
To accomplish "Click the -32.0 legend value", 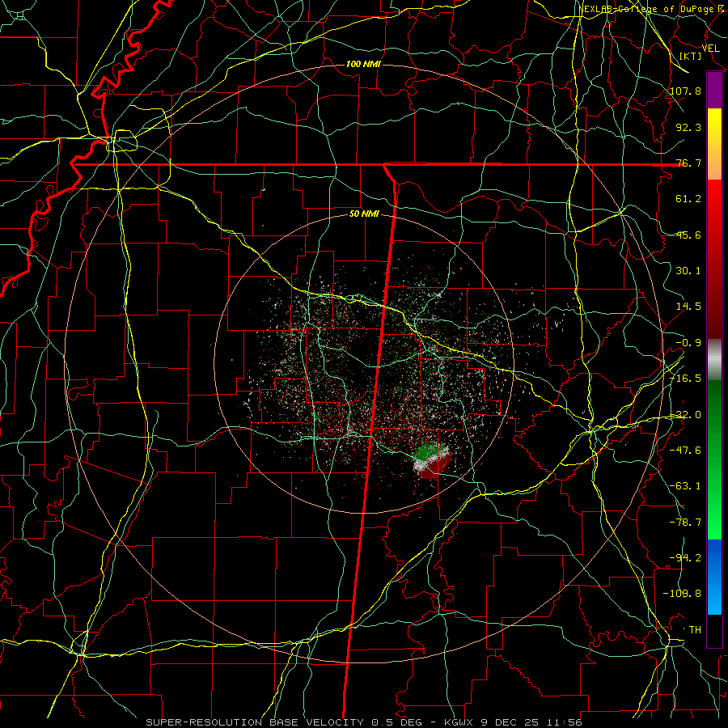I will [686, 415].
